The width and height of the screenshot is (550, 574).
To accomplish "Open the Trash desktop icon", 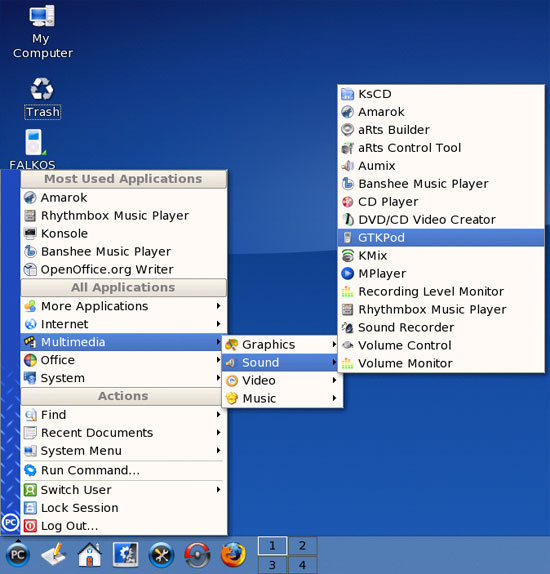I will click(42, 98).
